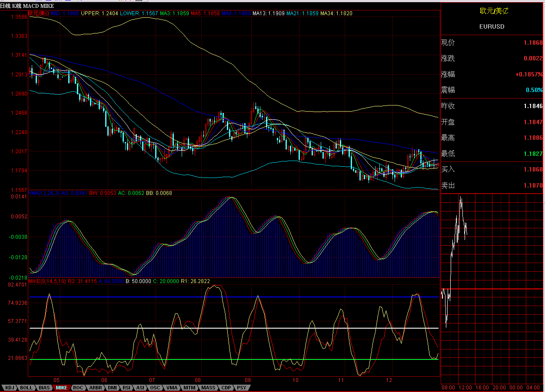Click the 1.2690 price axis label
The height and width of the screenshot is (392, 545).
point(18,93)
